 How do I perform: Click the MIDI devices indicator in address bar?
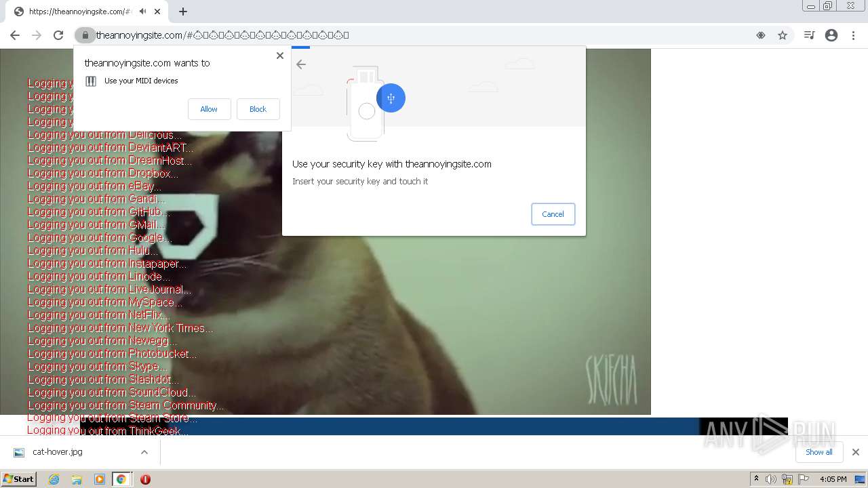coord(761,35)
